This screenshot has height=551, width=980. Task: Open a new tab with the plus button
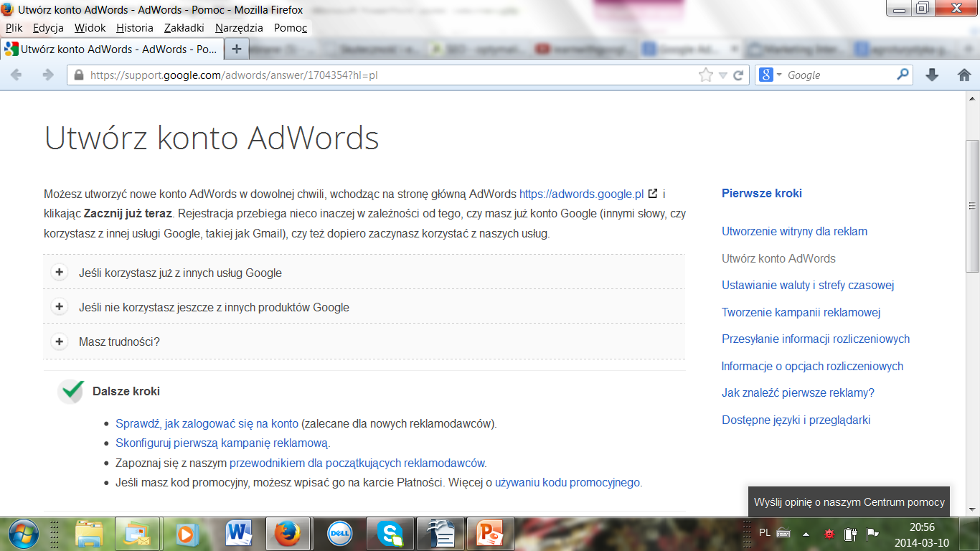pyautogui.click(x=237, y=49)
